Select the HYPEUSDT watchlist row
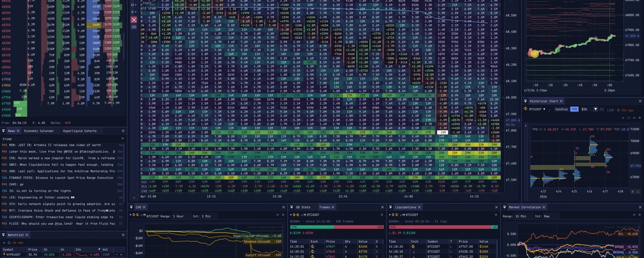 click(x=63, y=255)
